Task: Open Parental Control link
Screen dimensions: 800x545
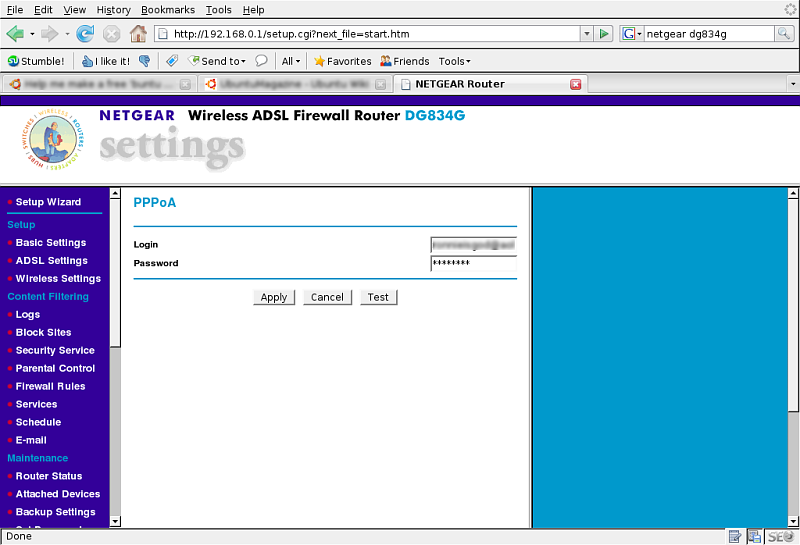Action: [55, 368]
